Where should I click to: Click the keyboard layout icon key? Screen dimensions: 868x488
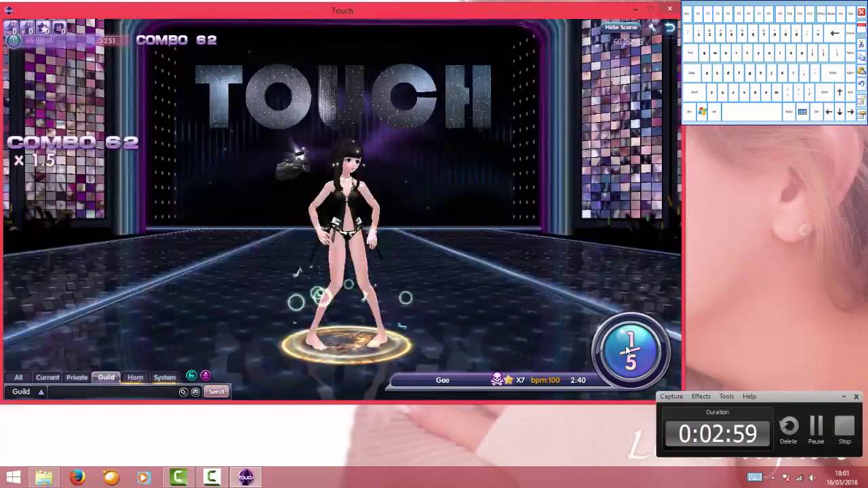click(x=802, y=112)
